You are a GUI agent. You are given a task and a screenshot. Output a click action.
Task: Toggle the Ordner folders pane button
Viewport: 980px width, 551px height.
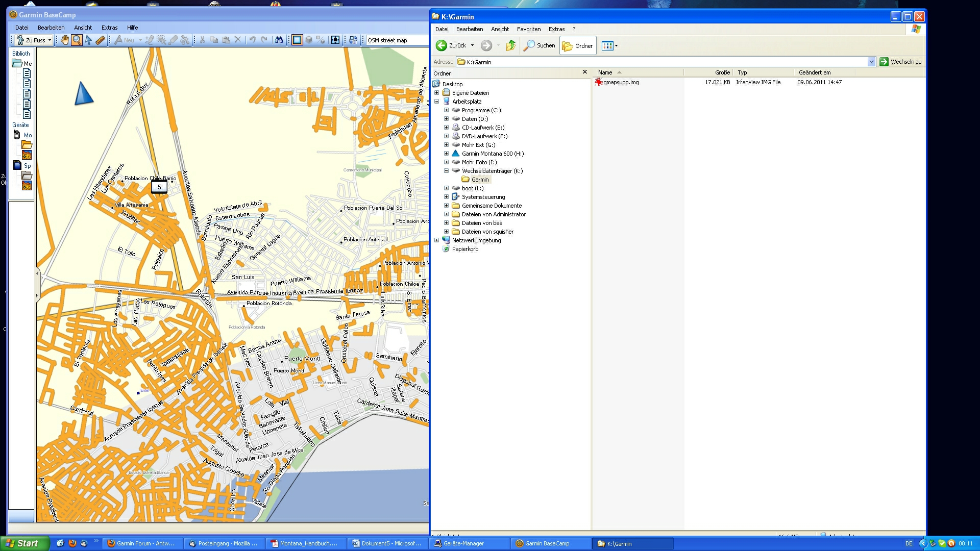tap(578, 46)
